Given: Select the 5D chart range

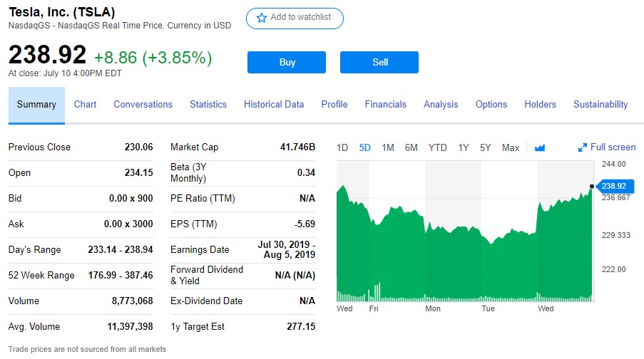Looking at the screenshot, I should (364, 147).
